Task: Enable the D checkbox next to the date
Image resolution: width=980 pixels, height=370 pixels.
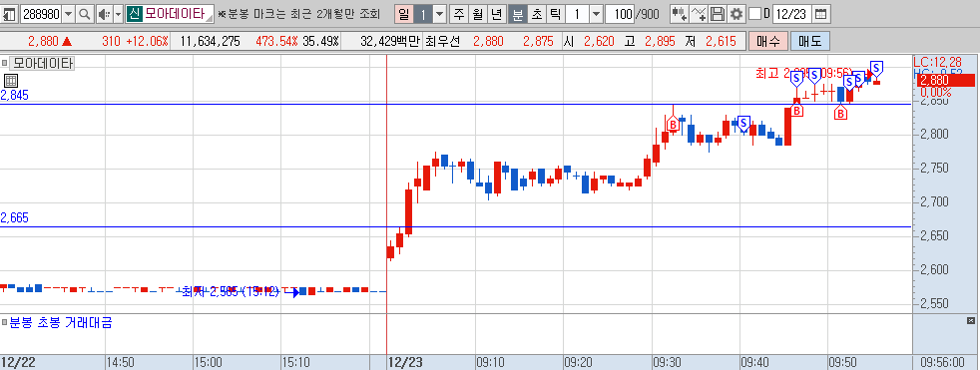Action: click(x=754, y=14)
